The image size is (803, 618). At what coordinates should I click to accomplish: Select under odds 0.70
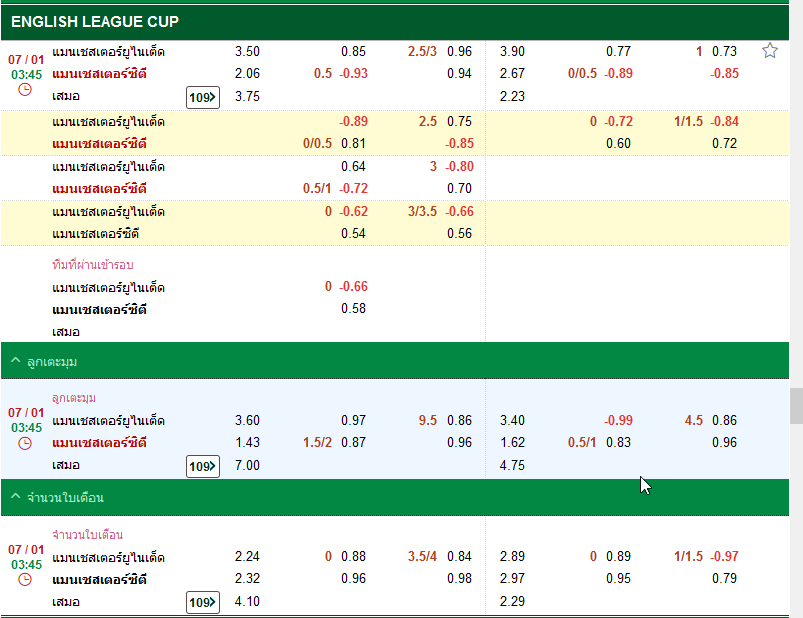coord(459,189)
